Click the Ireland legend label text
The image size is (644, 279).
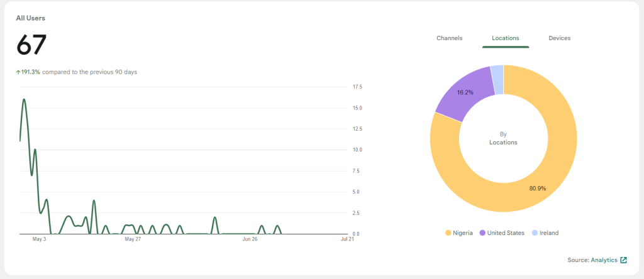point(549,233)
